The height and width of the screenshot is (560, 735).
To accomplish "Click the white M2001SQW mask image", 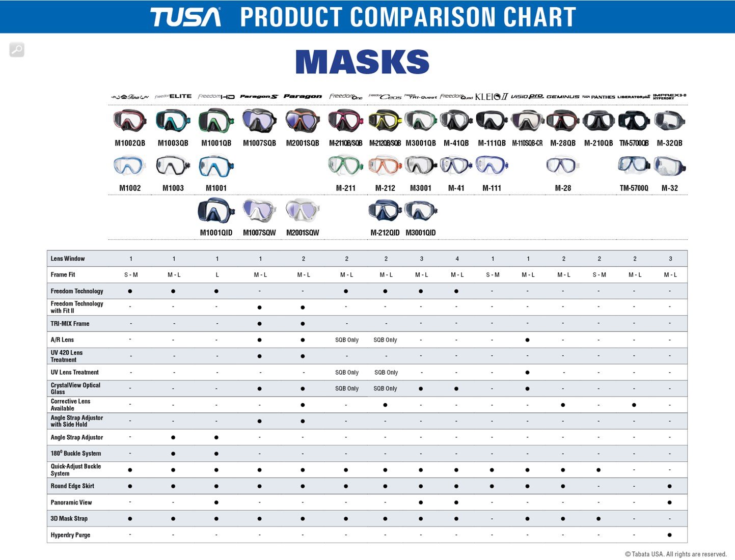I will (303, 211).
